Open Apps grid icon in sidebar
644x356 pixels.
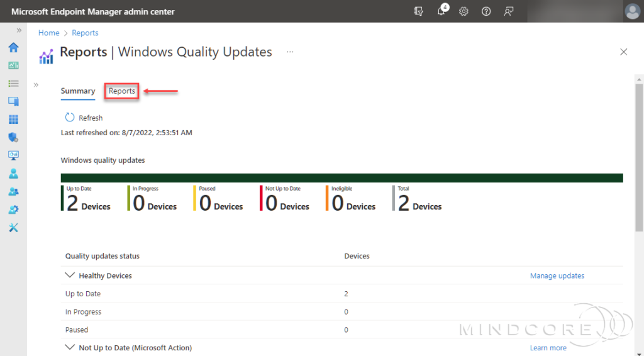[x=13, y=120]
